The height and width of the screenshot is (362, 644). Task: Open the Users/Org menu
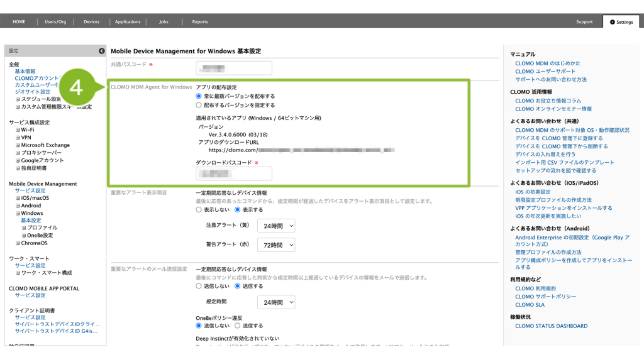[x=55, y=22]
